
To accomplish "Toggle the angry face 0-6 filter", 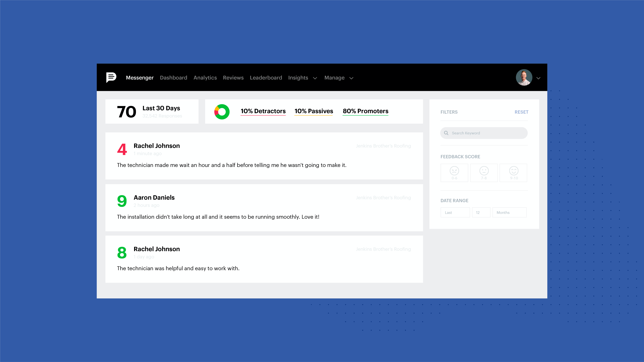I will 454,173.
